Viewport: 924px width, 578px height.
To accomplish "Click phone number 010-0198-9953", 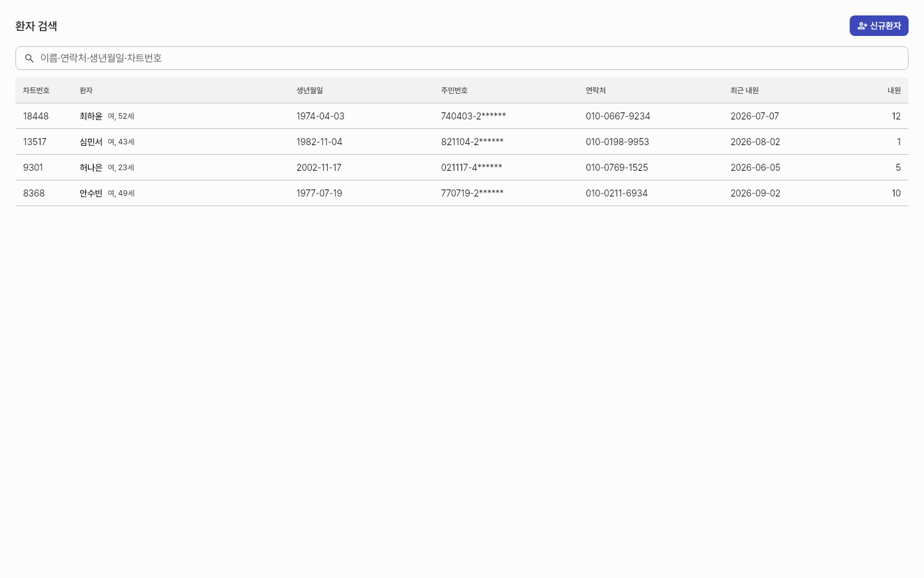I will (x=617, y=142).
